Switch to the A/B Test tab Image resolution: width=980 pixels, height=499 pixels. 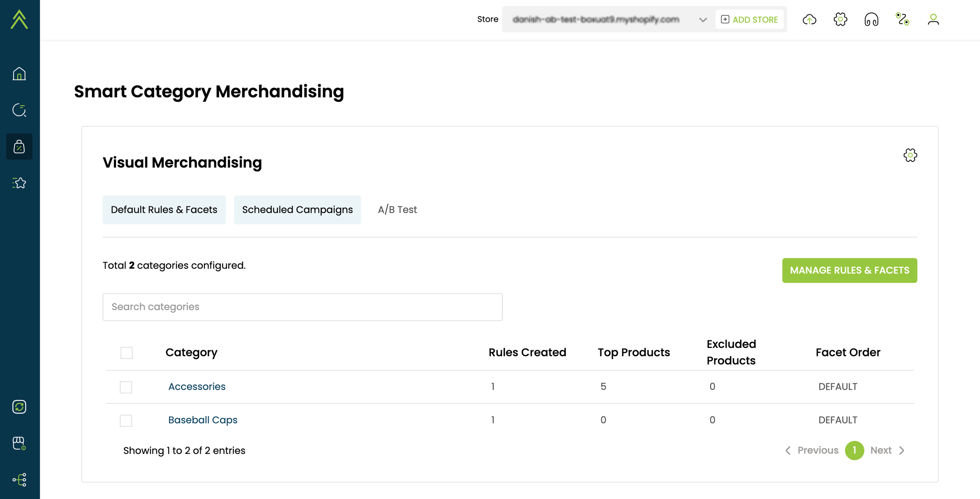(397, 210)
